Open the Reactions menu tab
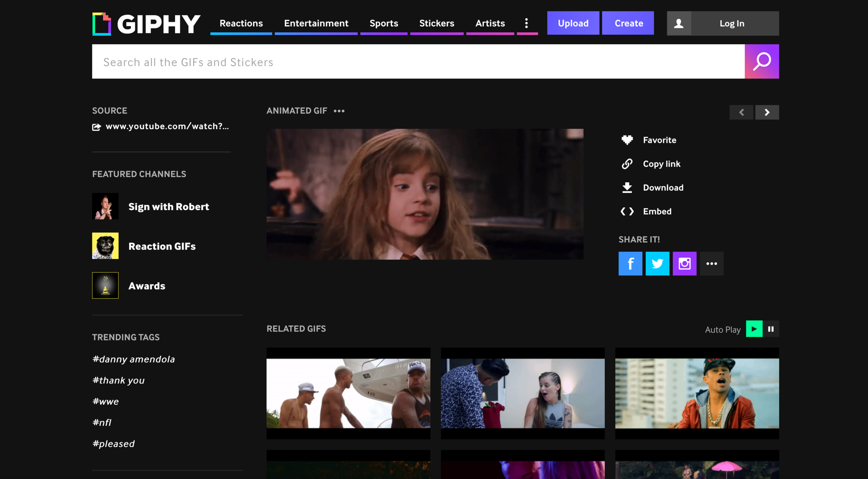 pos(241,23)
